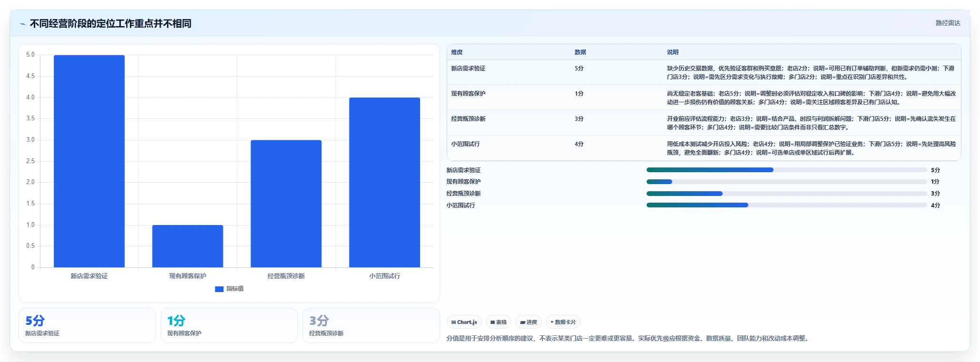This screenshot has width=980, height=362.
Task: Click the 新店需求验证 bar in the chart
Action: 89,161
